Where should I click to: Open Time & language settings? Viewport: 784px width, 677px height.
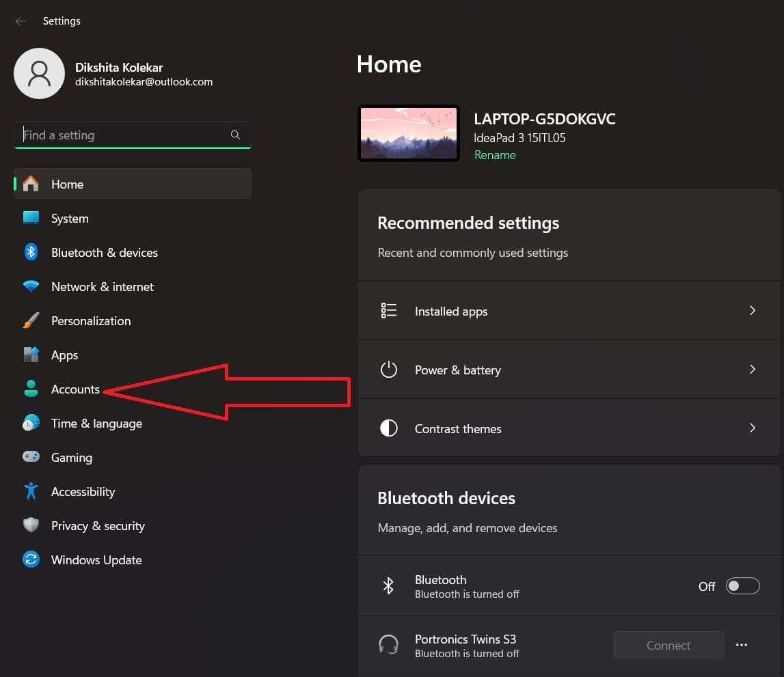[x=31, y=423]
